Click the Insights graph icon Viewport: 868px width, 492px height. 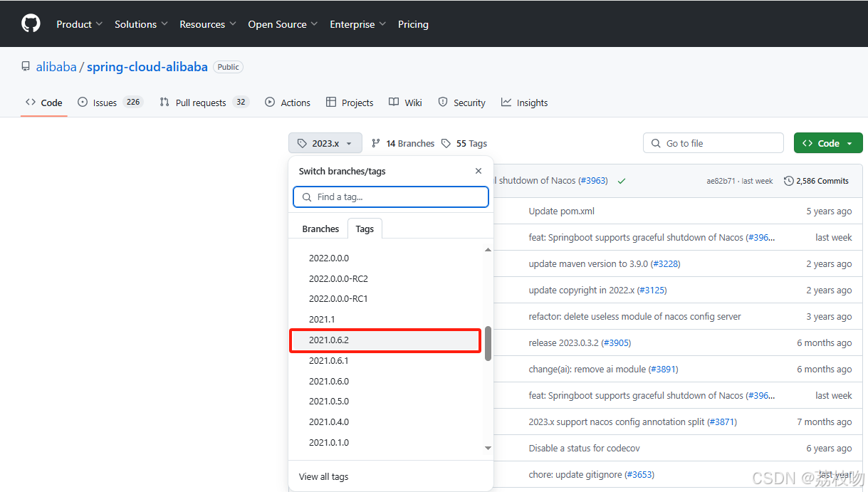pos(506,102)
